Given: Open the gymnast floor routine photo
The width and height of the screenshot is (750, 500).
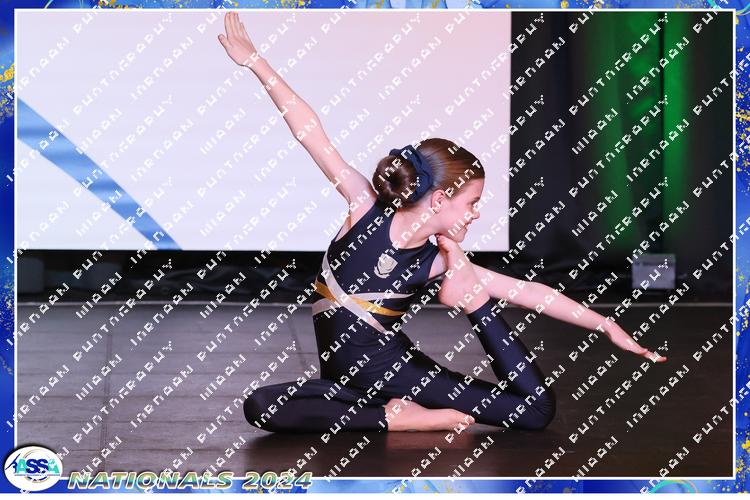Looking at the screenshot, I should click(x=375, y=244).
